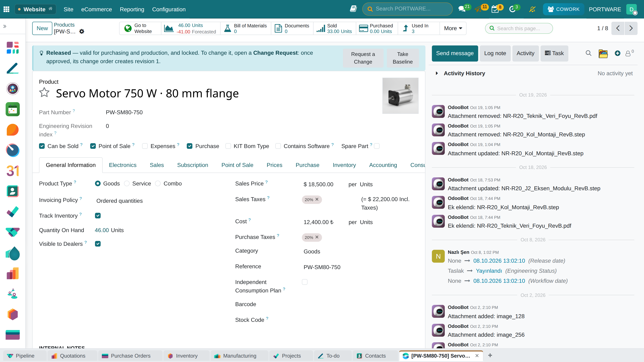Add a new bottom tab with plus
The height and width of the screenshot is (362, 644).
(490, 355)
